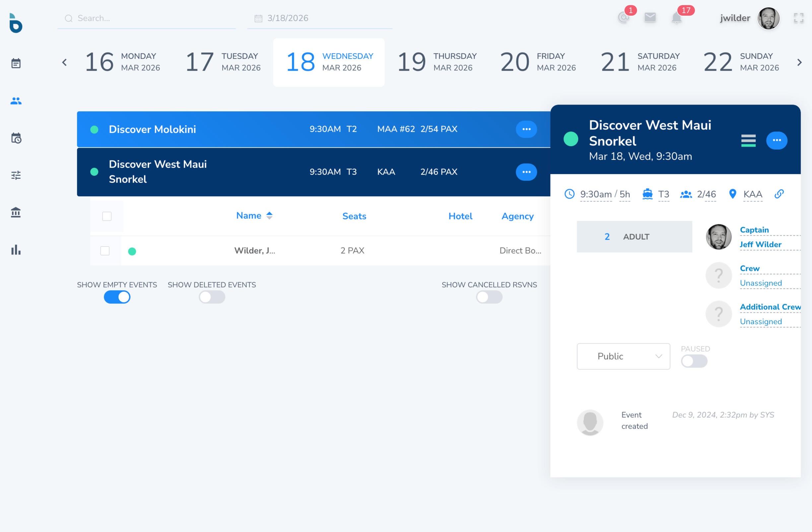The height and width of the screenshot is (532, 812).
Task: Click the Search input field
Action: coord(147,18)
